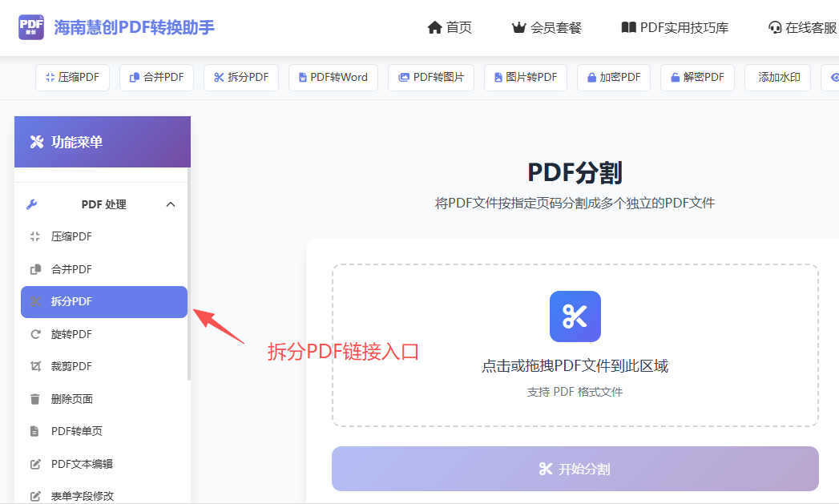839x504 pixels.
Task: Open PDF转单页 in the sidebar menu
Action: [104, 431]
